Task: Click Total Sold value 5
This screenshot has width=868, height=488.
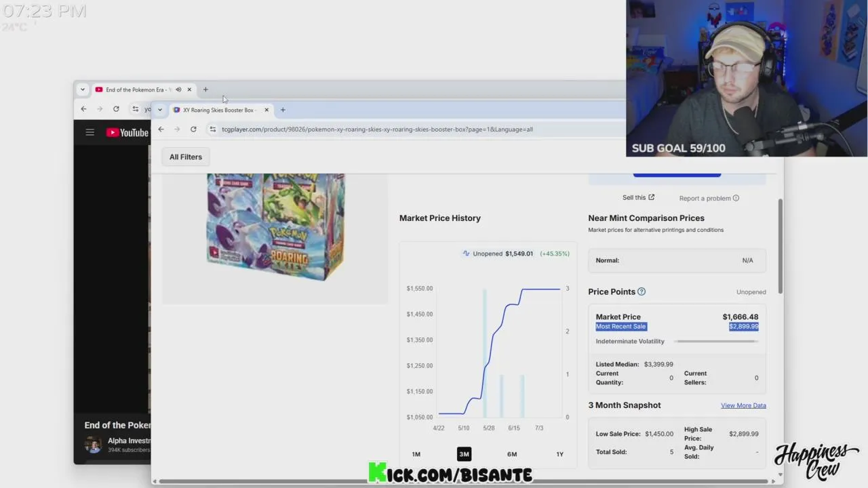Action: pyautogui.click(x=672, y=452)
